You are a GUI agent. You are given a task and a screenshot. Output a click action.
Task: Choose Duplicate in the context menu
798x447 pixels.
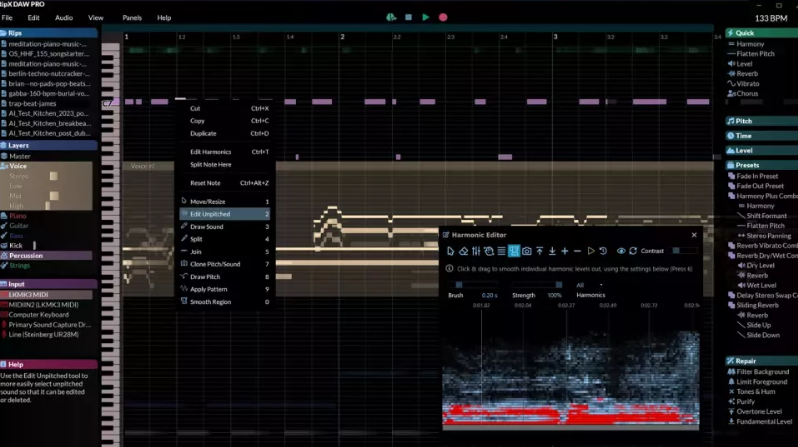[x=224, y=133]
